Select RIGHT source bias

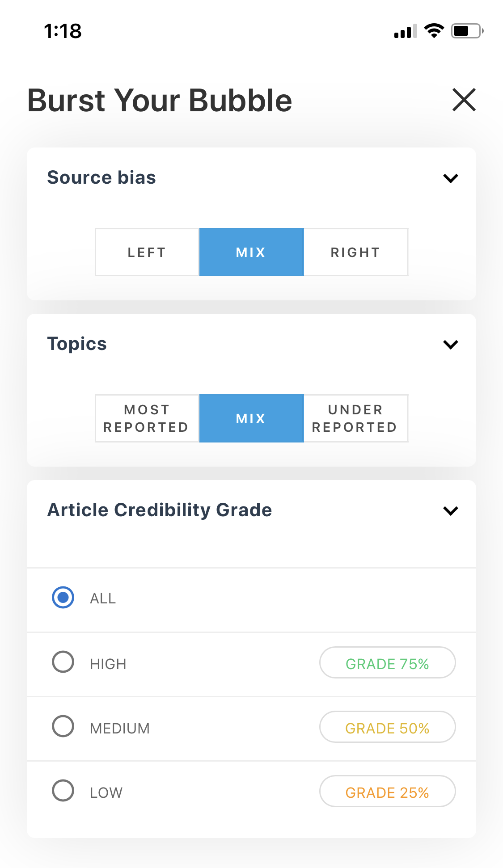pyautogui.click(x=356, y=252)
